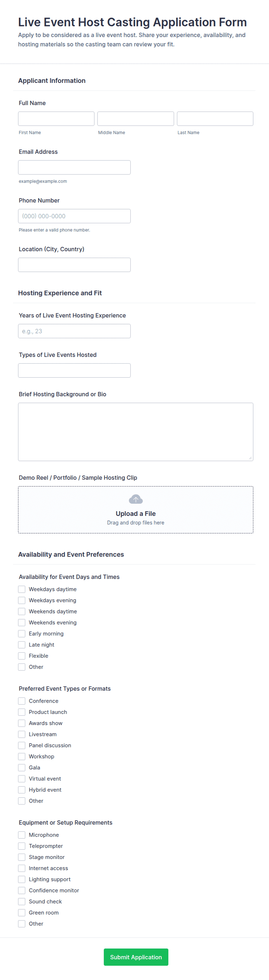The width and height of the screenshot is (269, 980).
Task: Click the Middle Name input field
Action: coord(136,119)
